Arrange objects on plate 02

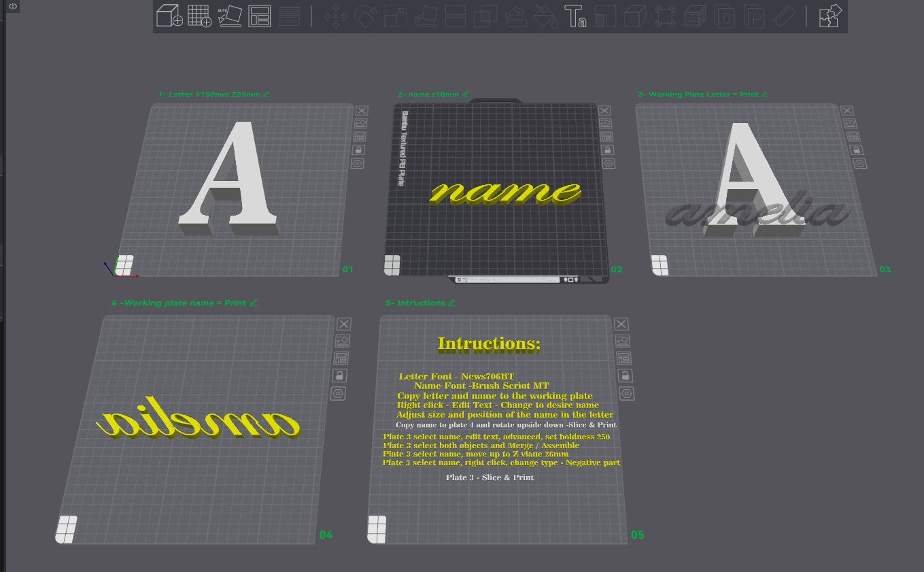point(606,137)
